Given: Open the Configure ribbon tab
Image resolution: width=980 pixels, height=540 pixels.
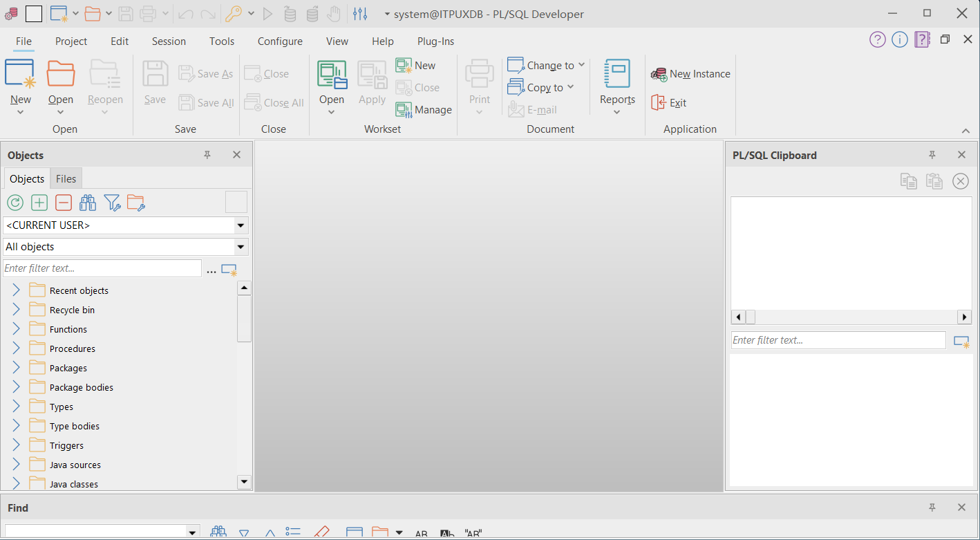Looking at the screenshot, I should tap(280, 41).
